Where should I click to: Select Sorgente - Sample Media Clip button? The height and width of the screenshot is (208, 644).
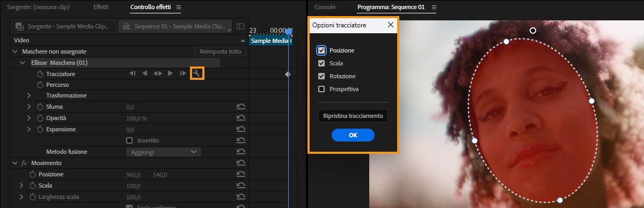coord(63,26)
